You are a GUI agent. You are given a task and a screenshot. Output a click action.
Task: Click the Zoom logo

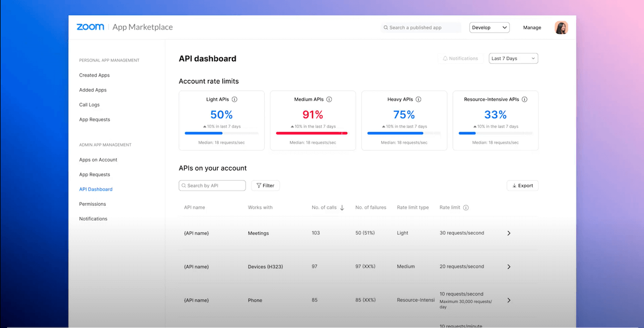(90, 27)
